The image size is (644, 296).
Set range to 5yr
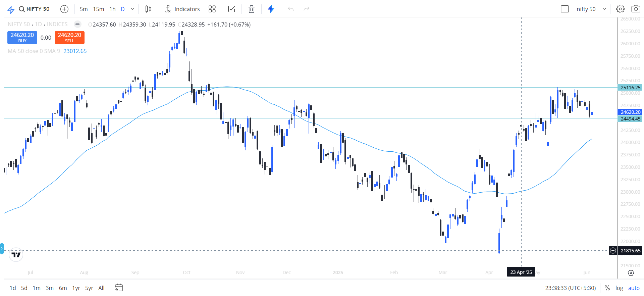click(x=89, y=288)
